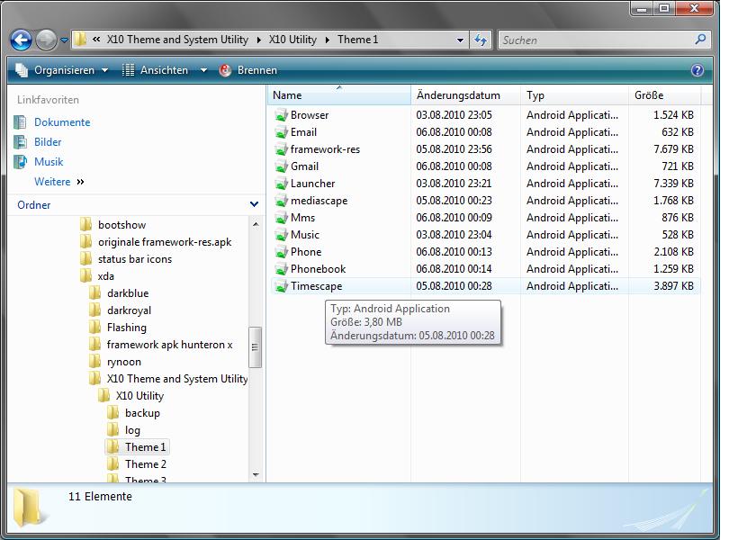Open the address bar history dropdown arrow
Viewport: 756px width, 540px height.
tap(460, 40)
